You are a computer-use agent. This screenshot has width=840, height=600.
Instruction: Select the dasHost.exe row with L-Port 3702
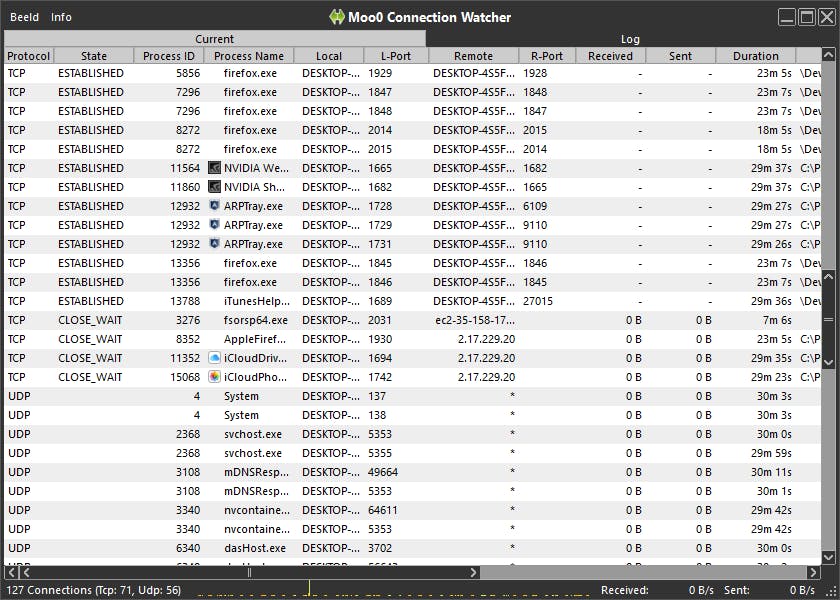412,548
